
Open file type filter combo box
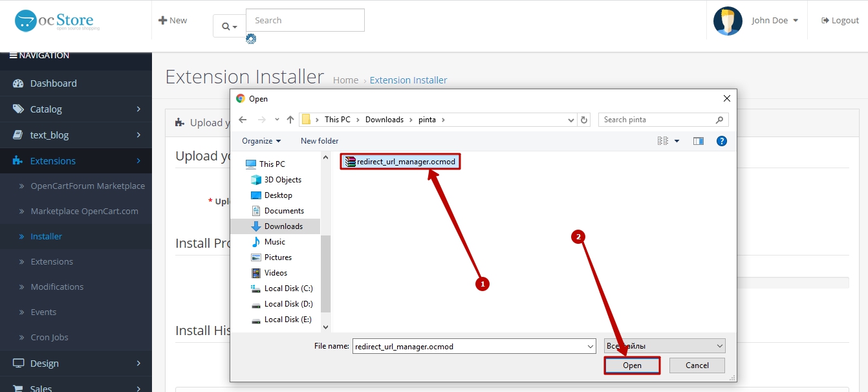pyautogui.click(x=665, y=346)
